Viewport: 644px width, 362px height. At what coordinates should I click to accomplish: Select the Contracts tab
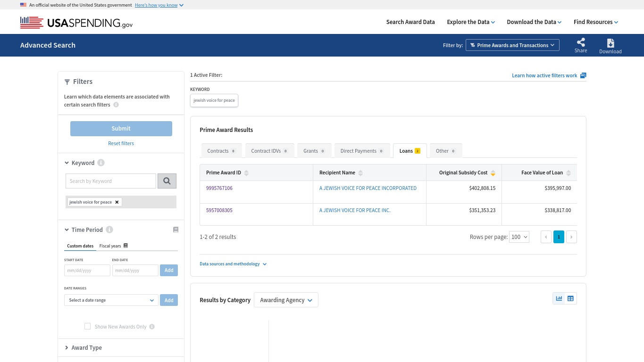[221, 151]
